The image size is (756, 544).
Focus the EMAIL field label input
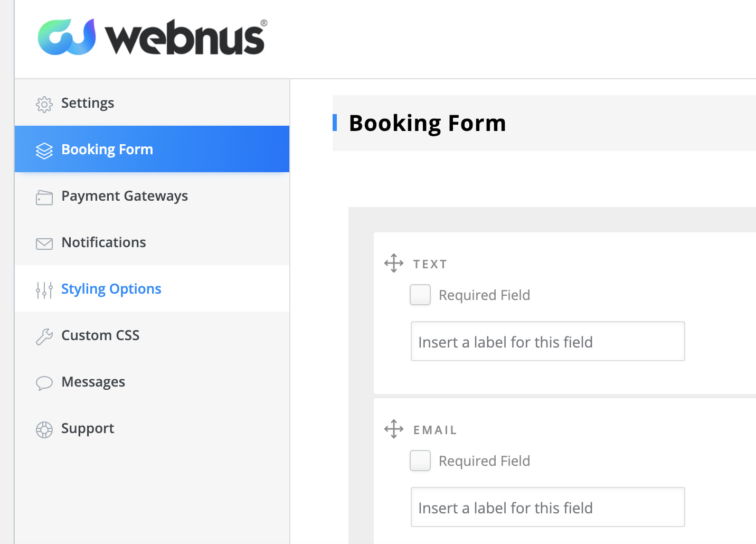pos(547,508)
